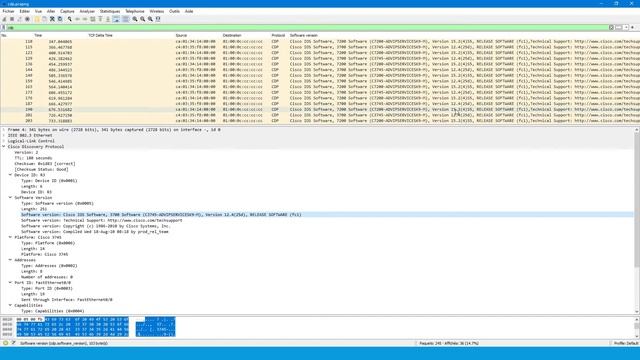This screenshot has height=360, width=640.
Task: Jump to first packet icon
Action: [x=100, y=19]
